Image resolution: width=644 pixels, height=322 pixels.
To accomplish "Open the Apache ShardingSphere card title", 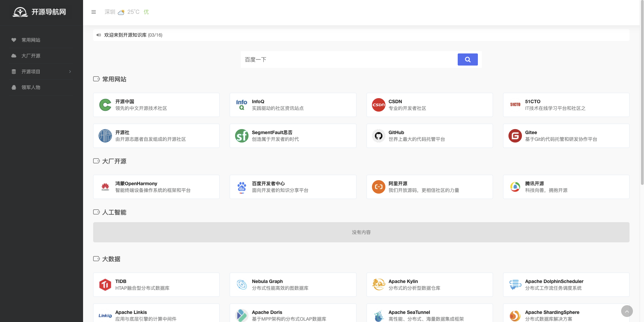I will (552, 312).
